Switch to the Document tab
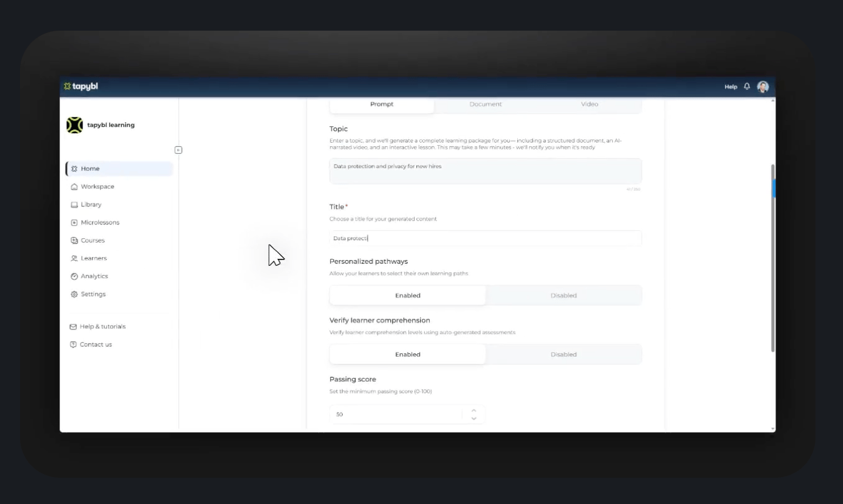 485,104
